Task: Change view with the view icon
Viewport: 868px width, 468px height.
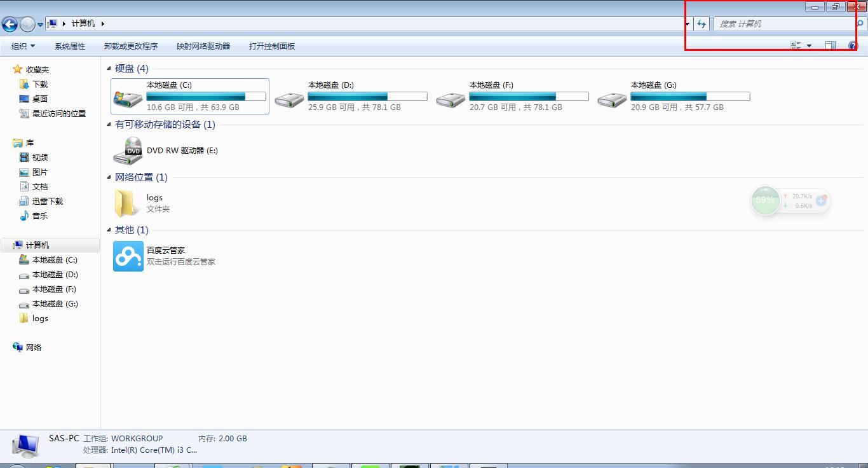Action: click(796, 46)
